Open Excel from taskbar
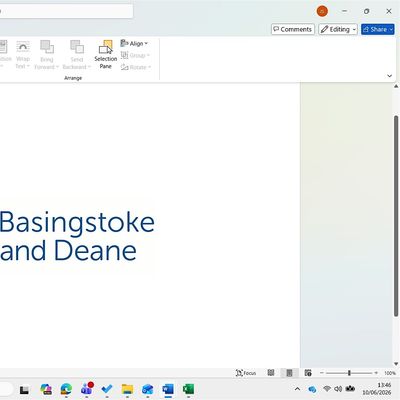Screen dimensions: 400x400 point(188,389)
